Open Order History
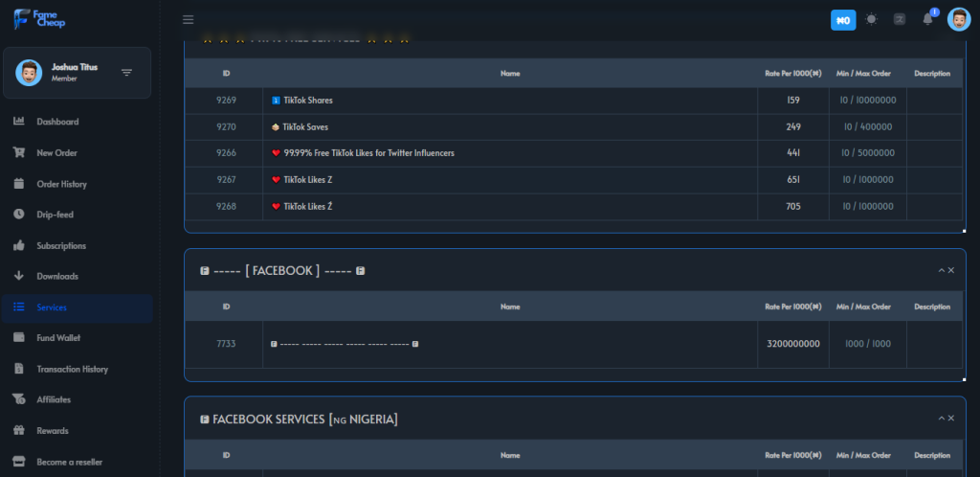The width and height of the screenshot is (980, 477). [x=62, y=185]
